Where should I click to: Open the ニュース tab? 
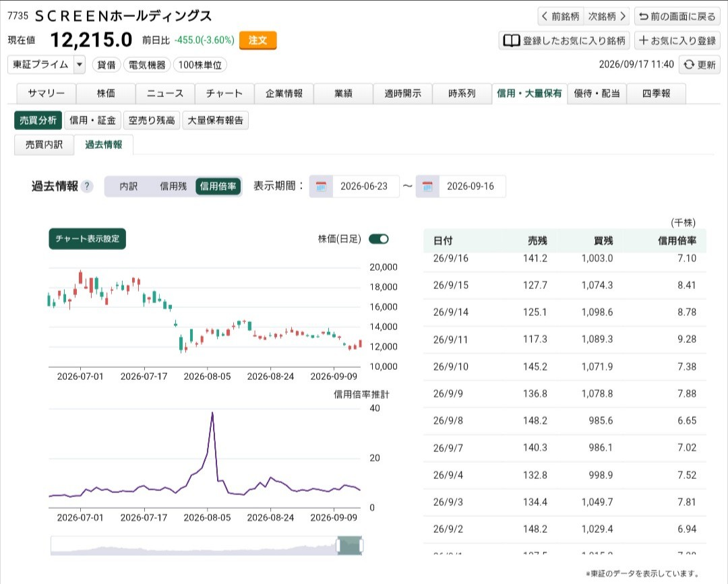click(165, 94)
